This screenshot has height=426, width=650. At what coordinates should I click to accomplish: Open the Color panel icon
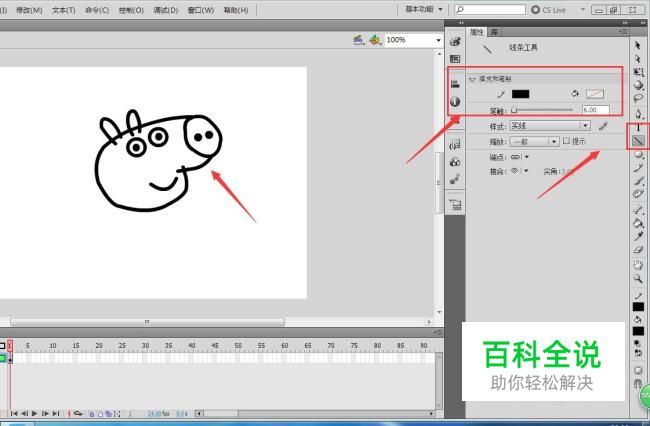(x=455, y=41)
